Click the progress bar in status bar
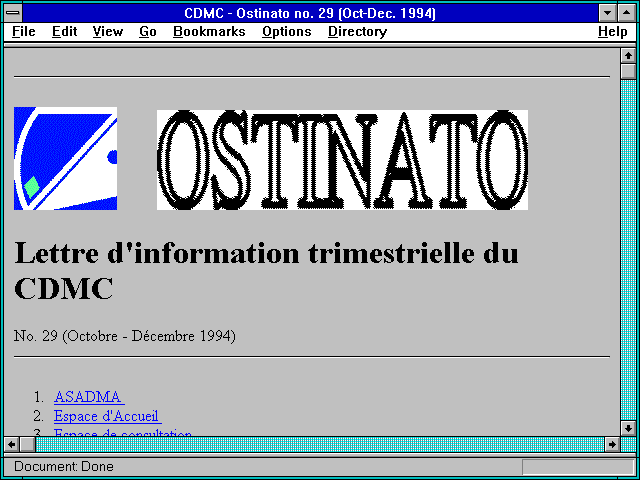 [578, 467]
